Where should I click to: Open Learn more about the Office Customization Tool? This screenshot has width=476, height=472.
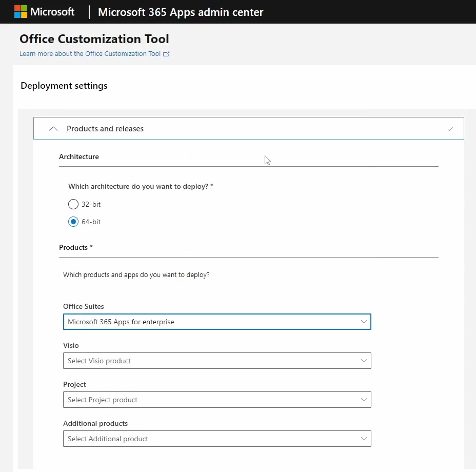tap(90, 54)
